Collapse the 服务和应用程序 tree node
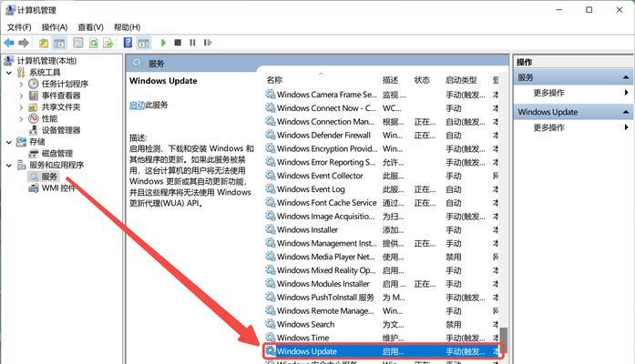The image size is (635, 364). 9,165
